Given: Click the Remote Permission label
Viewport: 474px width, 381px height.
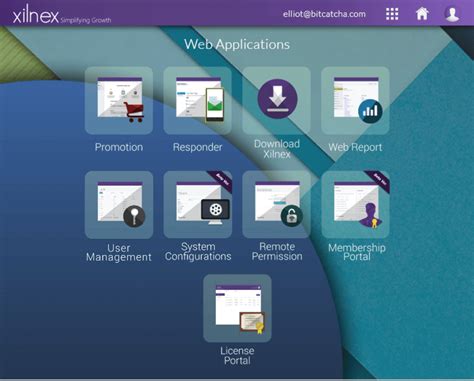Looking at the screenshot, I should click(277, 252).
